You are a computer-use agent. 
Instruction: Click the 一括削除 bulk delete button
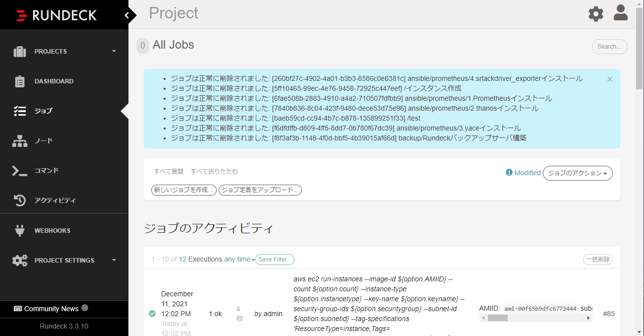point(598,260)
